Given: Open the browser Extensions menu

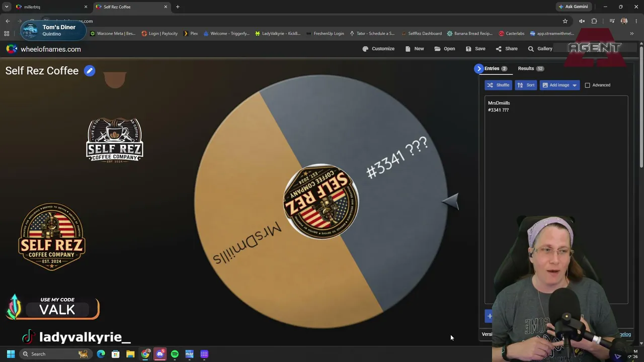Looking at the screenshot, I should pyautogui.click(x=594, y=21).
